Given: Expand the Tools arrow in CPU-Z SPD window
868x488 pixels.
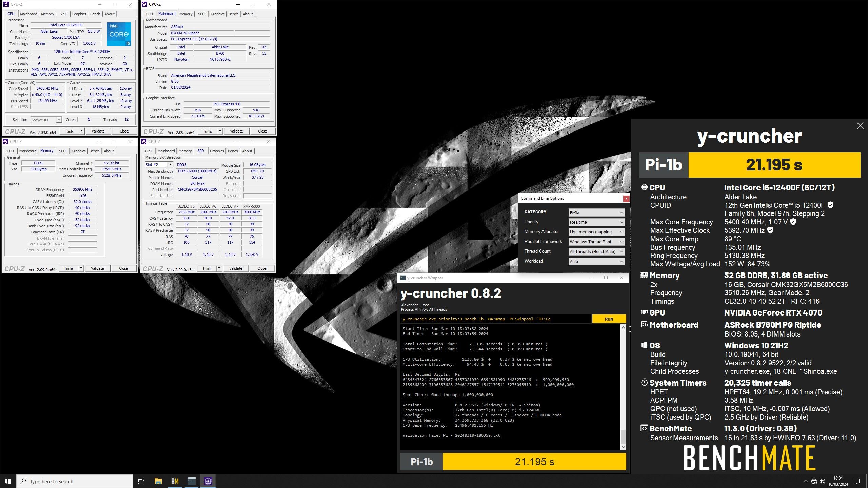Looking at the screenshot, I should pyautogui.click(x=219, y=268).
